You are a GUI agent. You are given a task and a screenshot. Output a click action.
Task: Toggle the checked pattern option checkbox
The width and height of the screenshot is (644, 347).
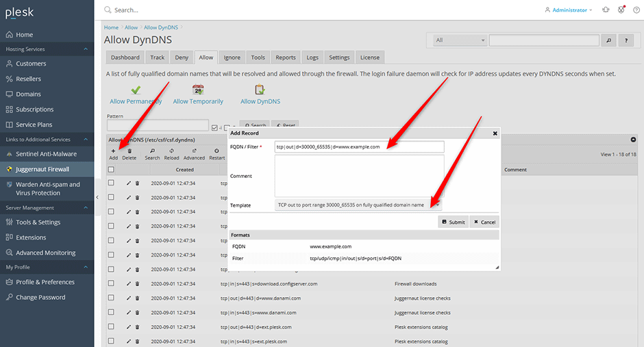pos(214,127)
